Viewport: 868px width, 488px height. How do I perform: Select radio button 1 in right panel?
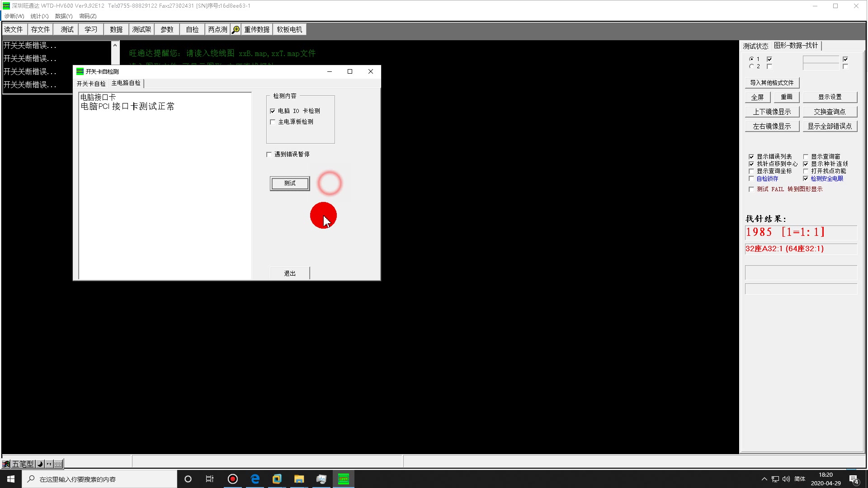(x=751, y=59)
